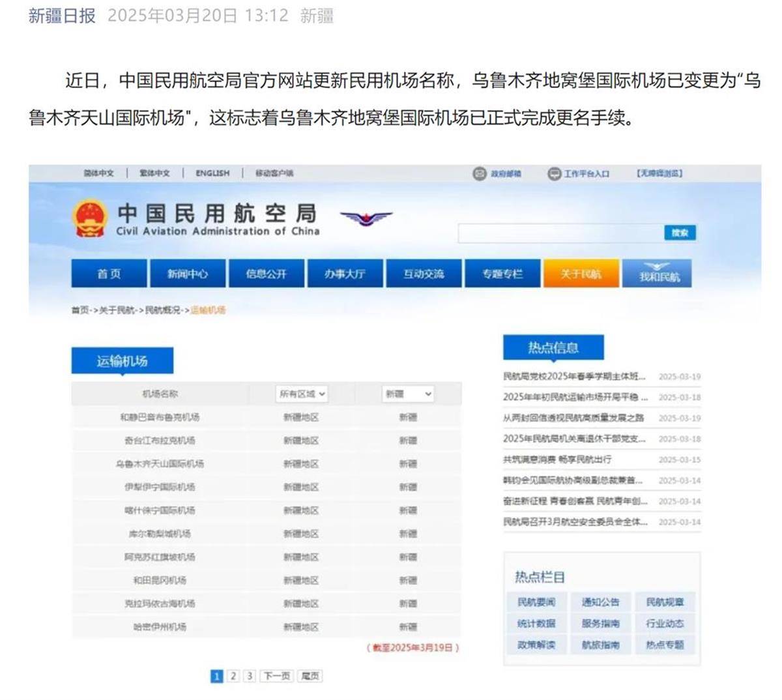This screenshot has width=782, height=700.
Task: Open the 服务指南 hot column
Action: coord(601,624)
